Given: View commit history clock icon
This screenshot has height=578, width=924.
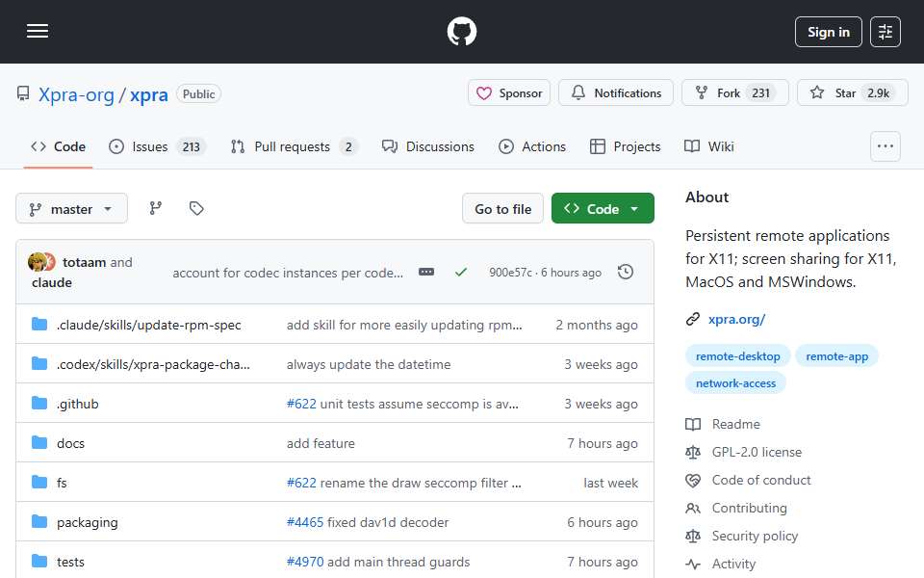Looking at the screenshot, I should tap(626, 272).
